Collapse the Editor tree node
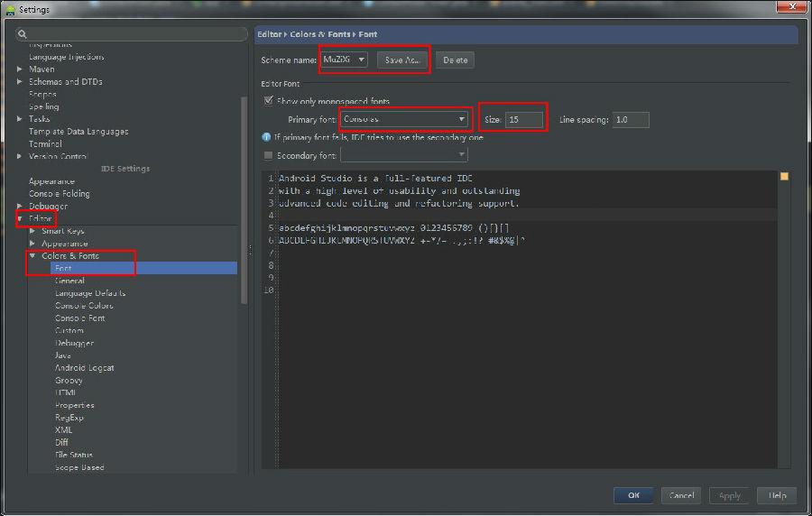The height and width of the screenshot is (516, 812). point(20,218)
